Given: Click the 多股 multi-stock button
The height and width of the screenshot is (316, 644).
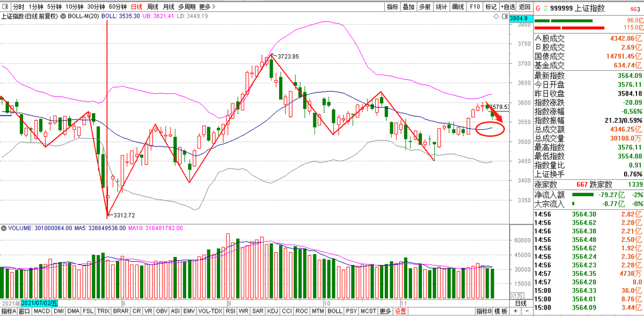Looking at the screenshot, I should point(425,7).
